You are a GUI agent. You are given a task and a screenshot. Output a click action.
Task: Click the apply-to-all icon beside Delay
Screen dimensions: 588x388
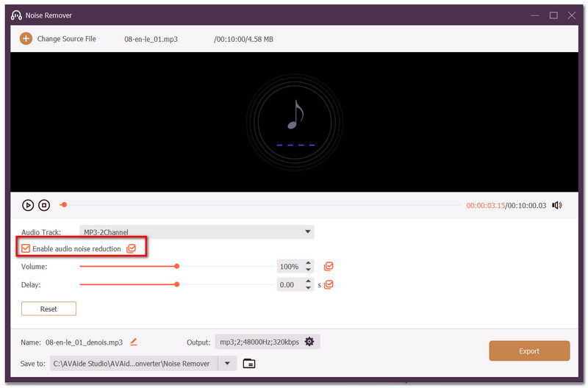click(329, 284)
